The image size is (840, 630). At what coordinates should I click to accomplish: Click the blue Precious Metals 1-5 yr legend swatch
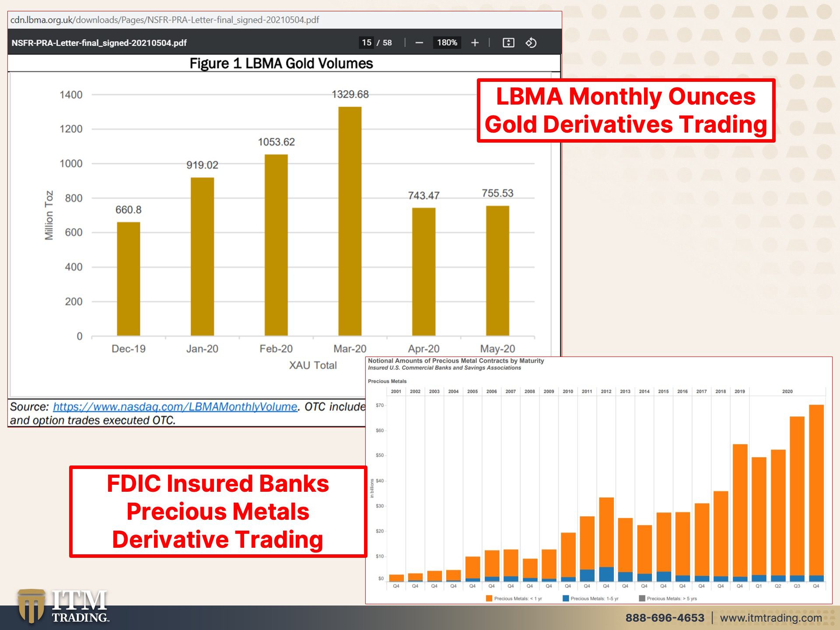click(566, 598)
